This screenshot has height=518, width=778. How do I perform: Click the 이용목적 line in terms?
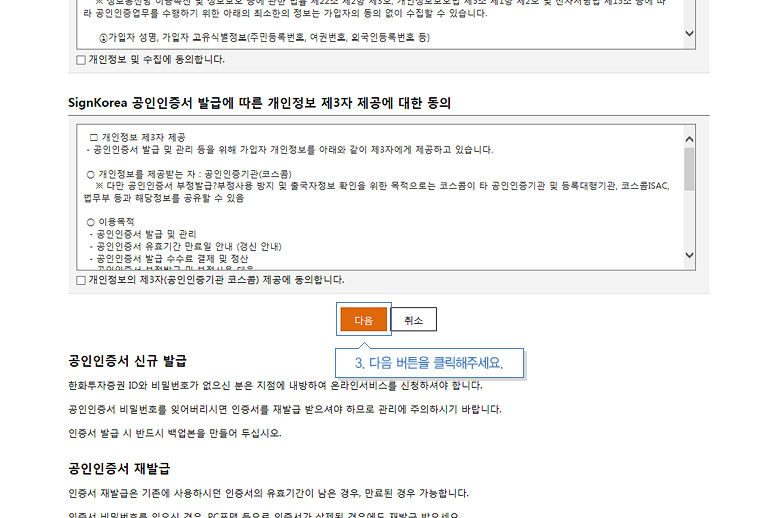click(x=110, y=222)
